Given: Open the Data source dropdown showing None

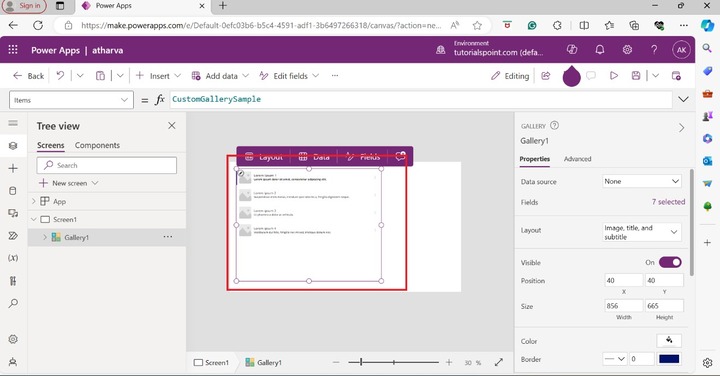Looking at the screenshot, I should (x=641, y=181).
